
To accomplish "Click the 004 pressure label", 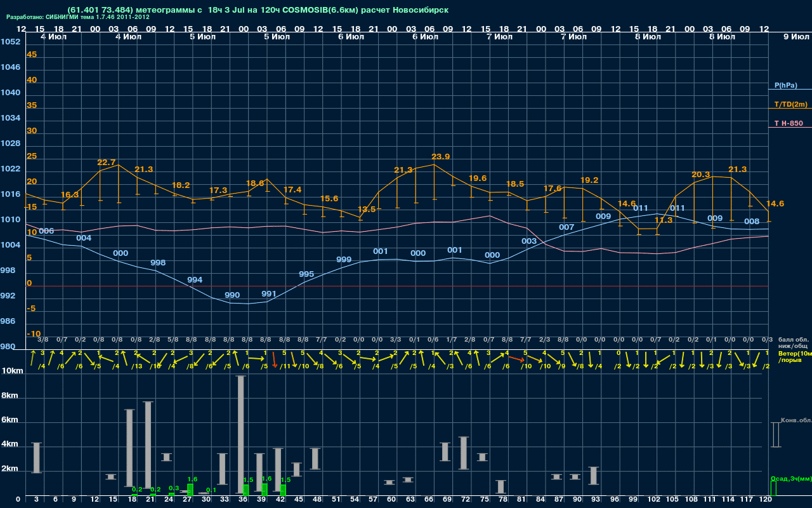I will point(84,238).
